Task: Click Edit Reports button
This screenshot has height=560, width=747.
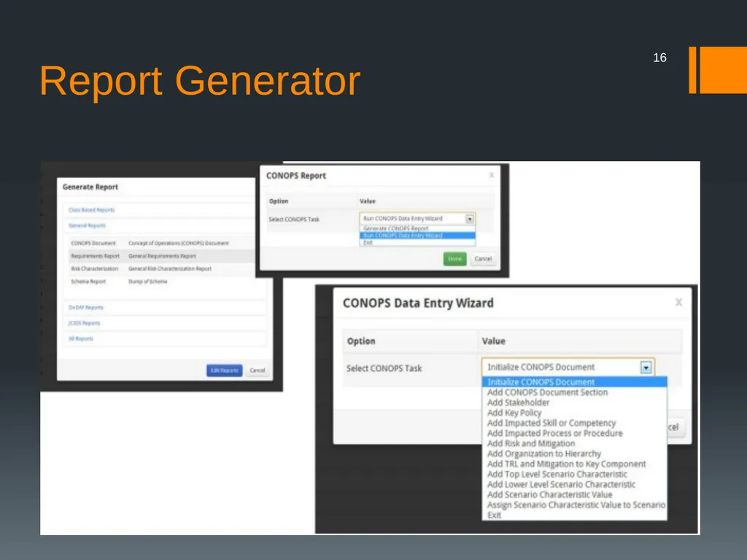Action: [225, 370]
